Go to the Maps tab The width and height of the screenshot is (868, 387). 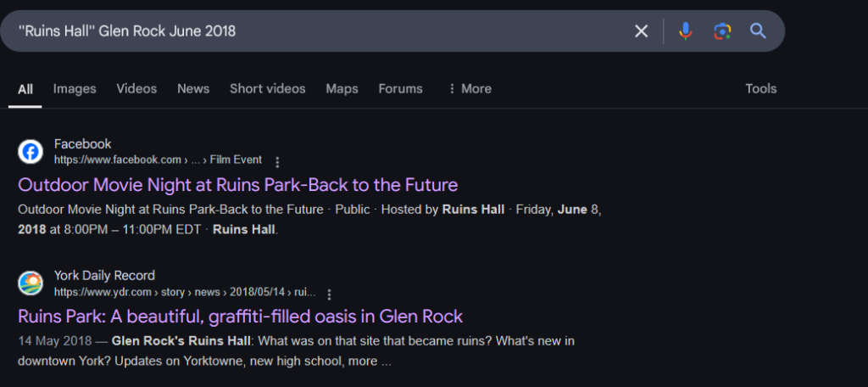click(x=342, y=89)
